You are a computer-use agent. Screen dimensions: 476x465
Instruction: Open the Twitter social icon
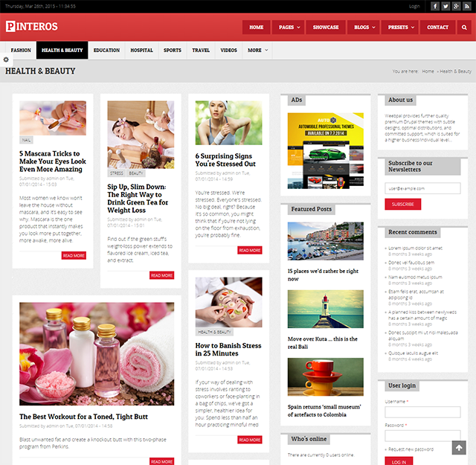446,6
